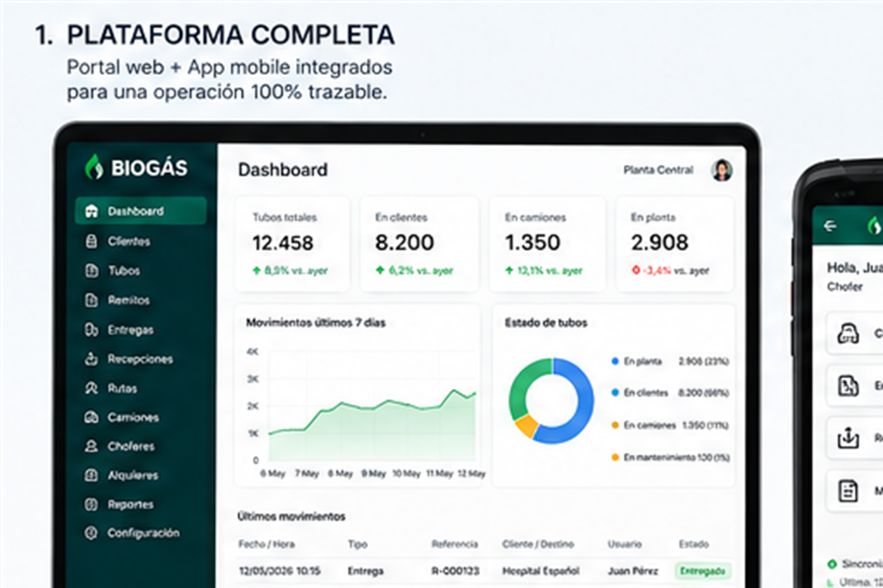The width and height of the screenshot is (883, 588).
Task: Tap the download tray icon in phone app
Action: [848, 438]
